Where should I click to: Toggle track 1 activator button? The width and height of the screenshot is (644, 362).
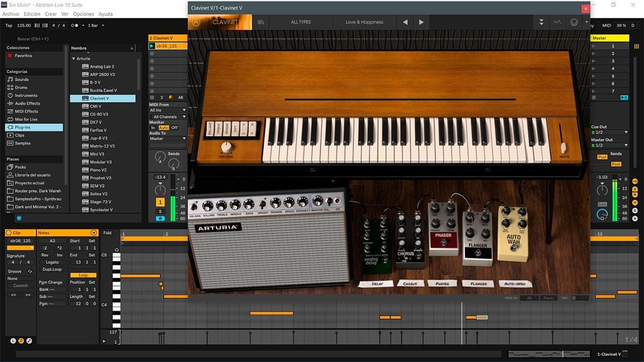(x=160, y=202)
